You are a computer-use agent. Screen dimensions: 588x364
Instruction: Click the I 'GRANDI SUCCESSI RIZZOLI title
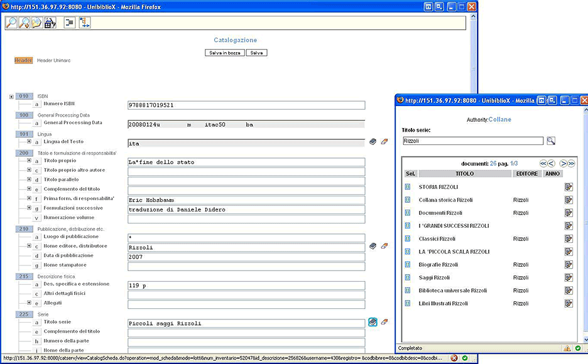454,226
